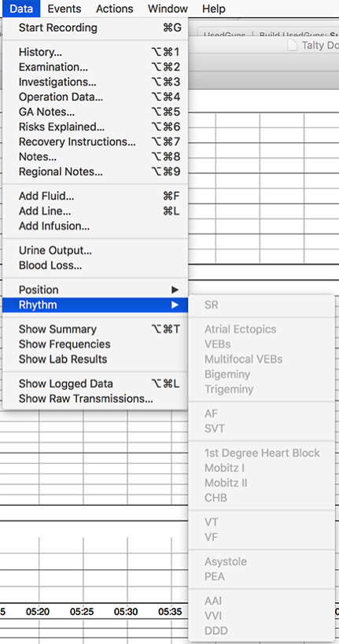Image resolution: width=339 pixels, height=644 pixels.
Task: Expand the Position submenu arrow
Action: click(x=175, y=290)
